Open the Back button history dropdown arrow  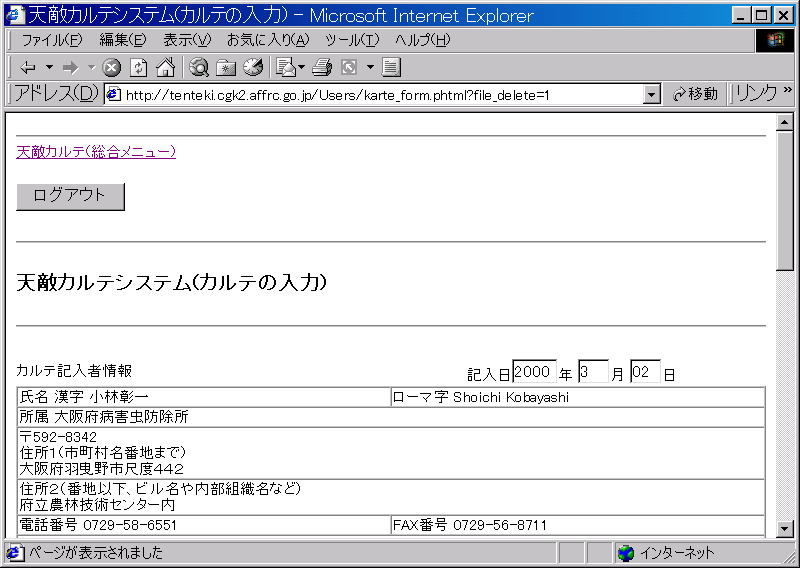pyautogui.click(x=49, y=67)
